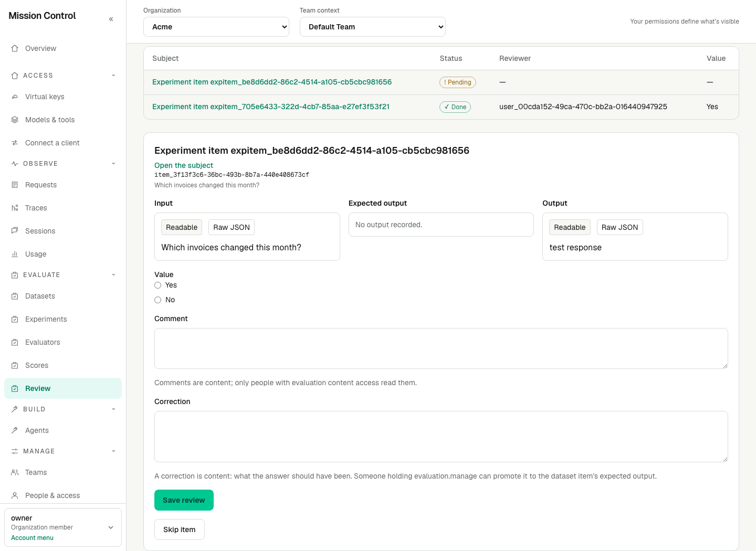756x551 pixels.
Task: Click the Skip item button
Action: click(179, 529)
